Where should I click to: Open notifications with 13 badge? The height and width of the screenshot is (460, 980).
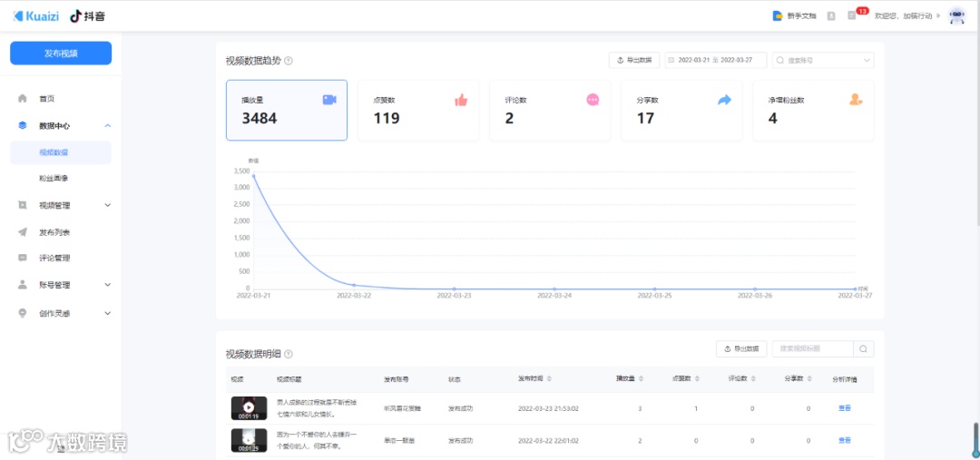[852, 15]
